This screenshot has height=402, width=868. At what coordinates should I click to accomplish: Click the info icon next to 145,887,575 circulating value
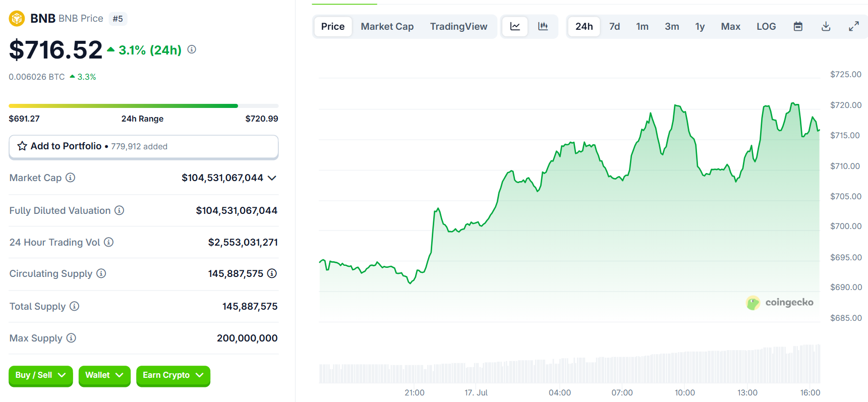[x=272, y=273]
